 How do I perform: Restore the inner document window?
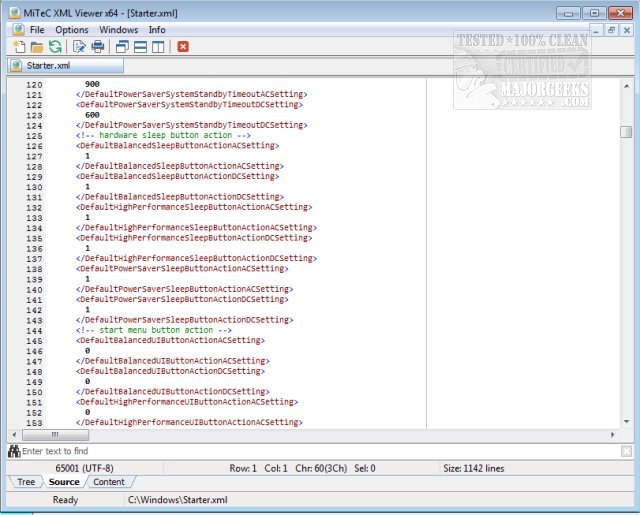(611, 30)
